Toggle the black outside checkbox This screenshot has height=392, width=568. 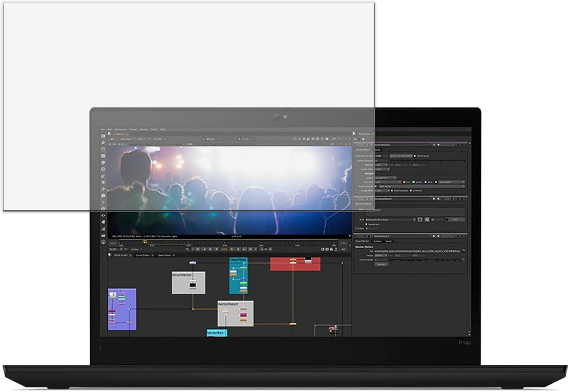click(x=392, y=191)
